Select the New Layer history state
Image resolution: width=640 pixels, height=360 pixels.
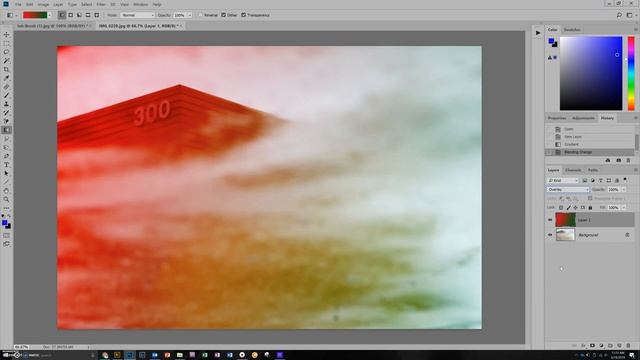(590, 137)
